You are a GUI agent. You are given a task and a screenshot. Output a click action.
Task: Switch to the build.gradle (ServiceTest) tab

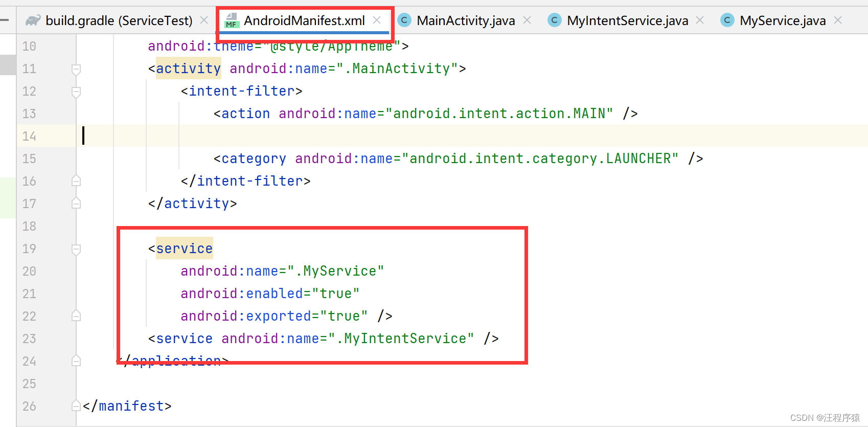point(119,20)
